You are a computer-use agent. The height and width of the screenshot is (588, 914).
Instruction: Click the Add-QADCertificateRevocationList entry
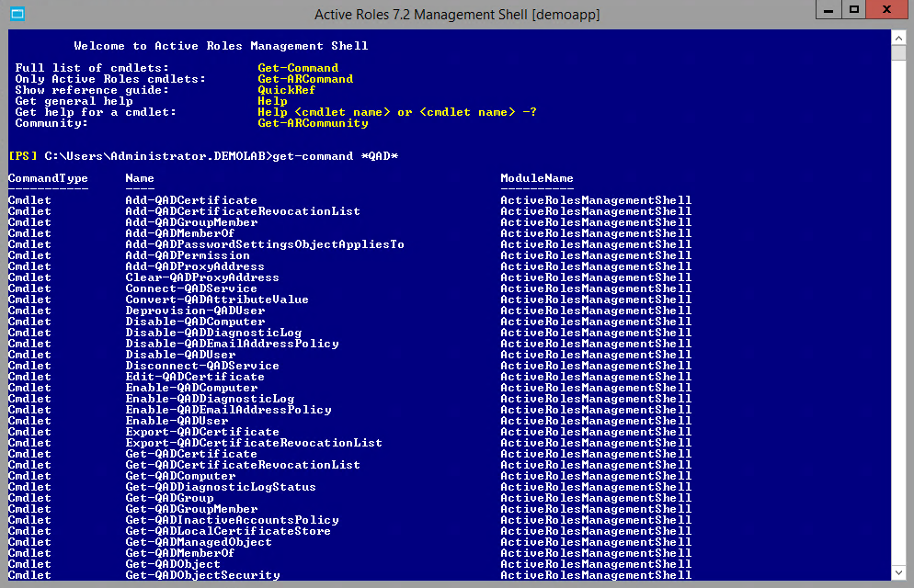[x=243, y=211]
